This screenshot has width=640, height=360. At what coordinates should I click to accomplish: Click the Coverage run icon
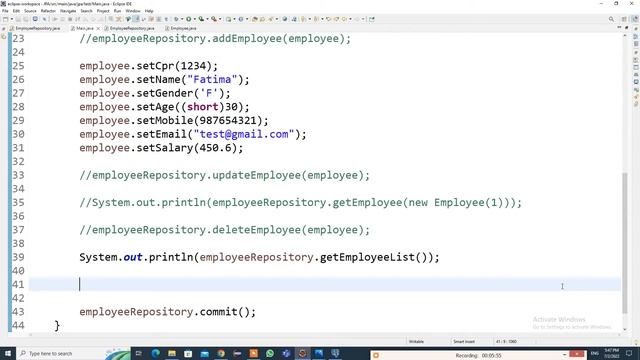click(201, 19)
